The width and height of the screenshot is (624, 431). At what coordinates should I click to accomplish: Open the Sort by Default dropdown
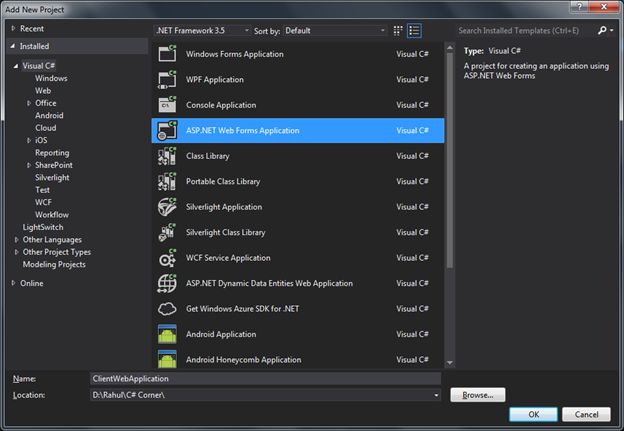(335, 31)
